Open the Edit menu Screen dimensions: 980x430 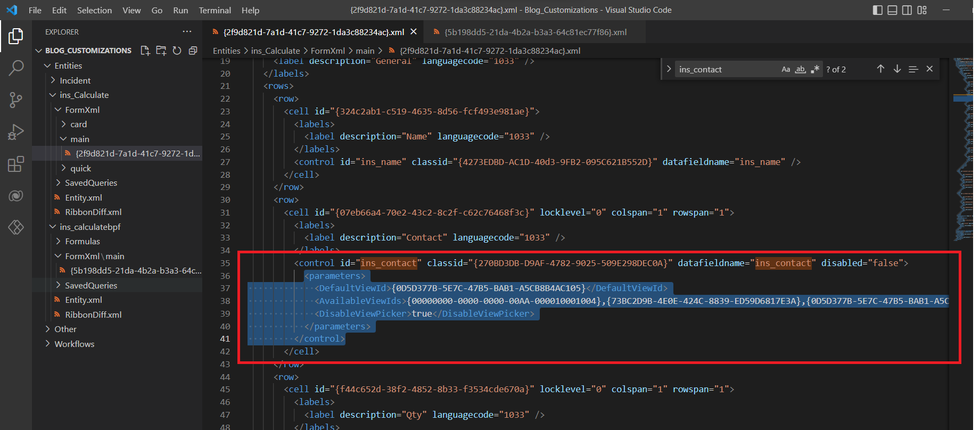click(x=59, y=10)
